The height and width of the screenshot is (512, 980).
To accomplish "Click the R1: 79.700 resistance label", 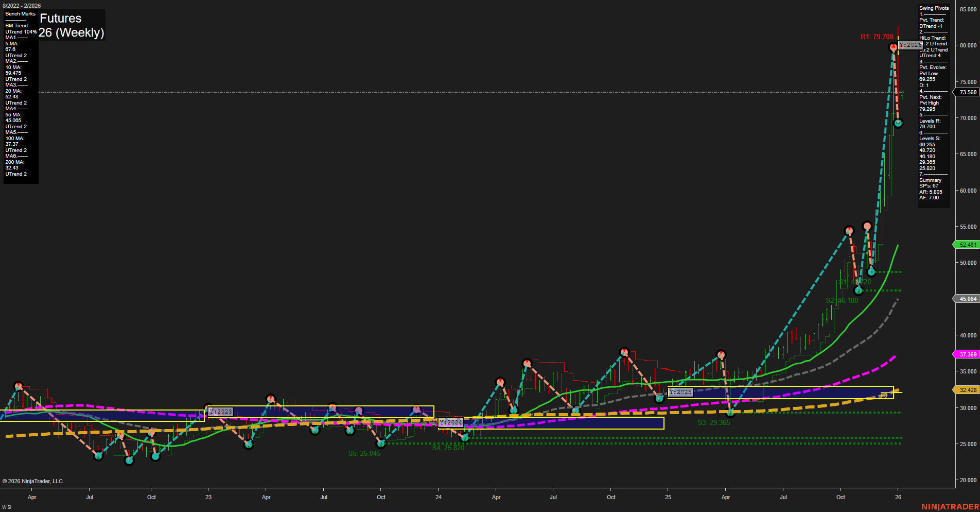I will tap(877, 37).
